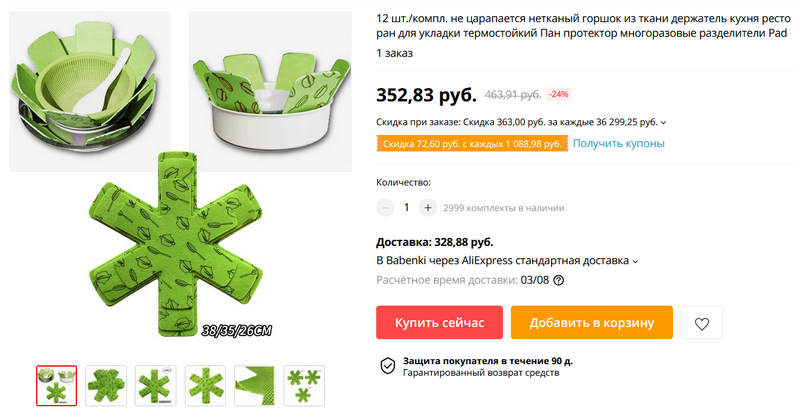Click the delivery time help question icon

pyautogui.click(x=558, y=281)
